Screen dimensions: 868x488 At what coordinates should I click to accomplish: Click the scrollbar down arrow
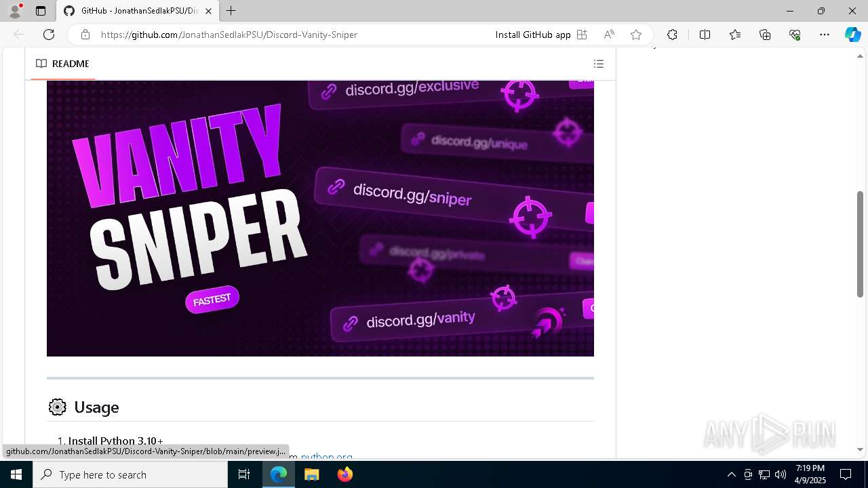[860, 449]
